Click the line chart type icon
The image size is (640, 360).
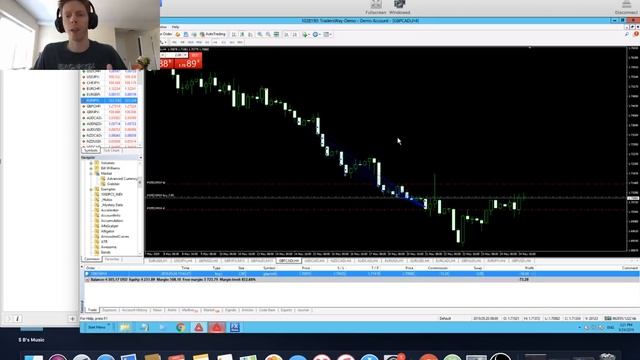point(250,35)
